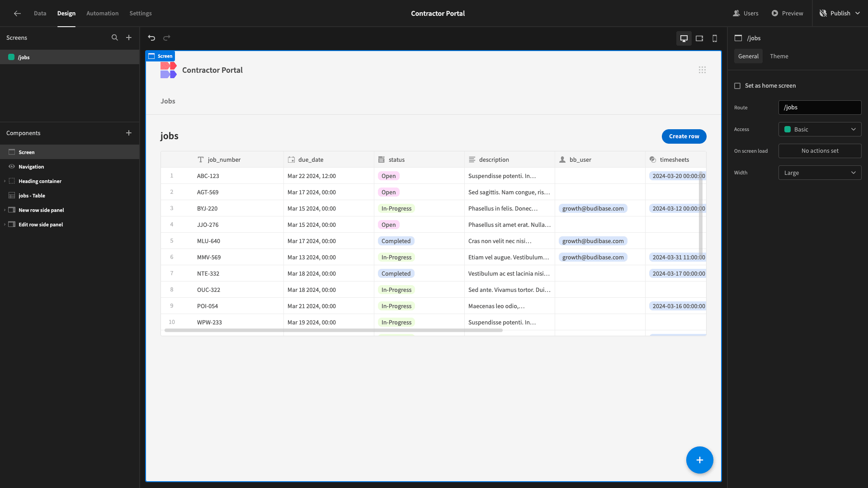Click the blue floating plus button
The height and width of the screenshot is (488, 868).
(x=699, y=460)
